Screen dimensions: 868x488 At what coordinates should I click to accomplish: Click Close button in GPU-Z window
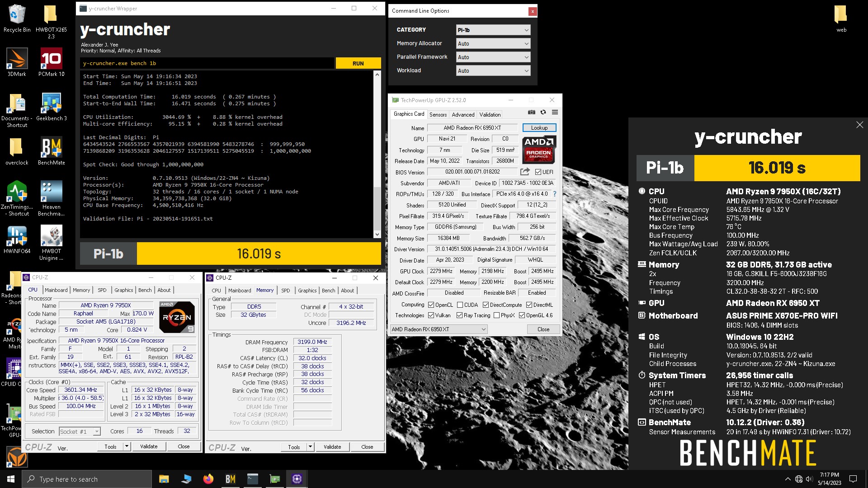click(543, 329)
